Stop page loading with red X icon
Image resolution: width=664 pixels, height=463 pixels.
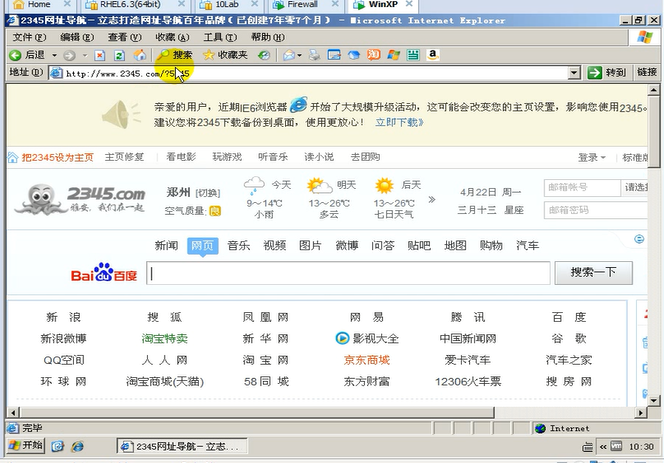tap(100, 55)
